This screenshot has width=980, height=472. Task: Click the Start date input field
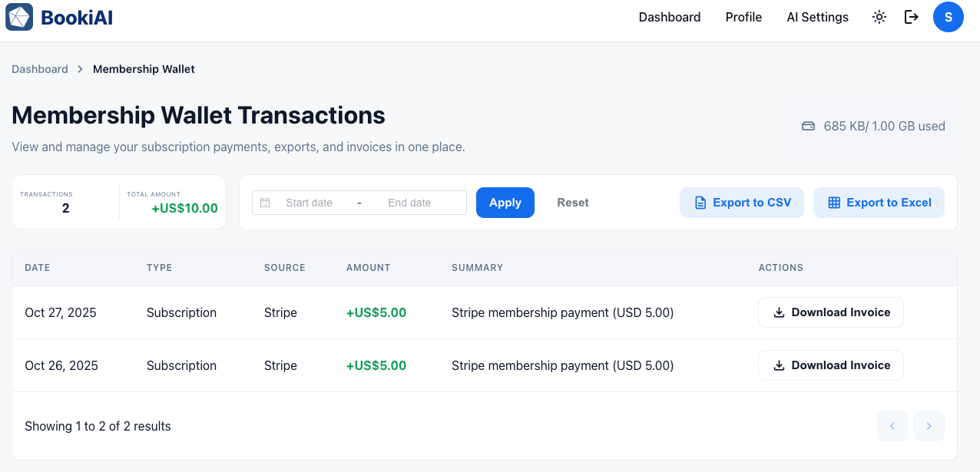(309, 203)
